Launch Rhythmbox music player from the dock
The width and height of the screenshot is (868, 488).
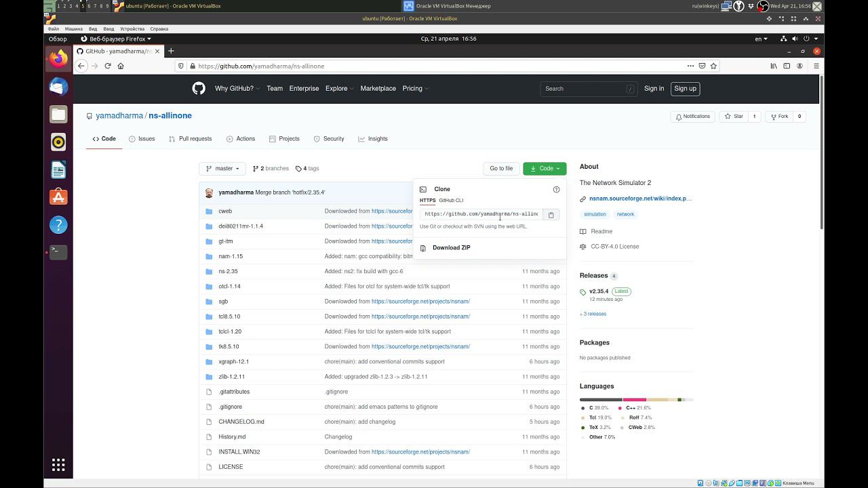click(x=58, y=142)
